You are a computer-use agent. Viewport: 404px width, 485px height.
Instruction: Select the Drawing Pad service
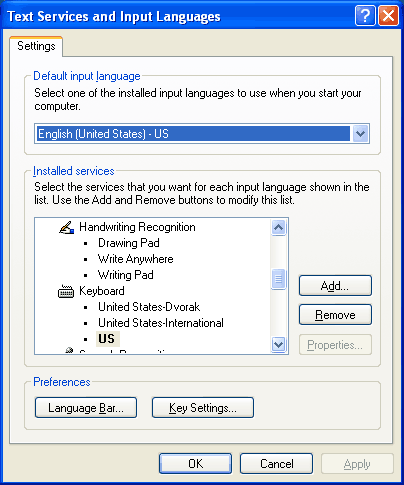(129, 243)
